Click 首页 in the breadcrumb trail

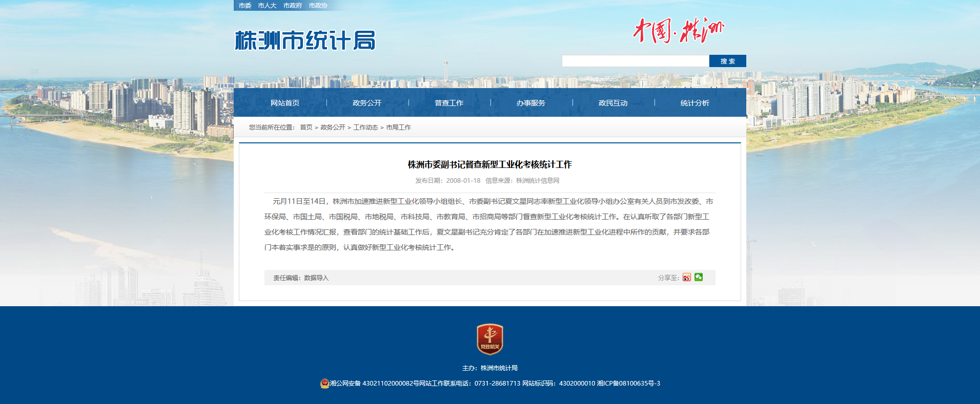306,127
